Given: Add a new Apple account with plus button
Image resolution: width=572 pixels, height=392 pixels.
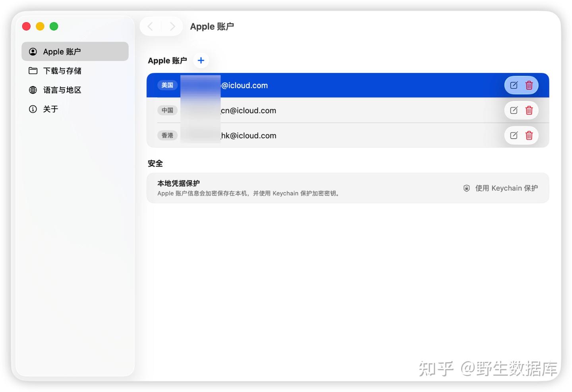Looking at the screenshot, I should (201, 60).
